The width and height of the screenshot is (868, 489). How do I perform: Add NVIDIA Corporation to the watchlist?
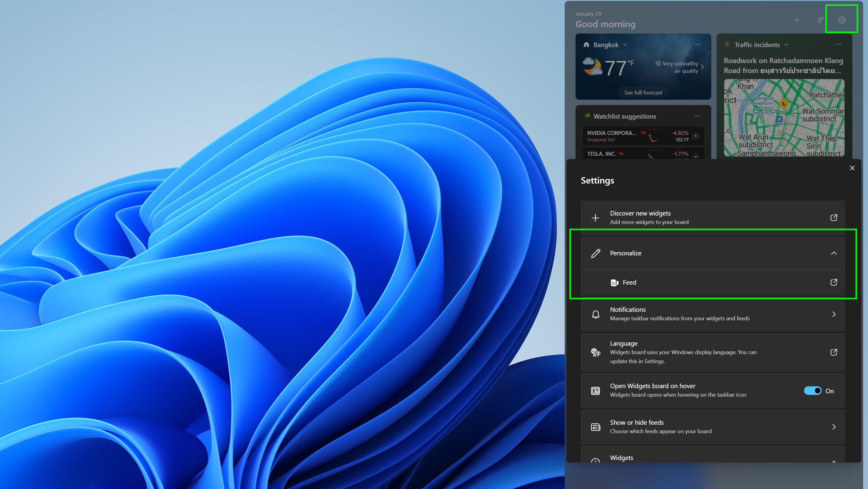click(x=696, y=136)
